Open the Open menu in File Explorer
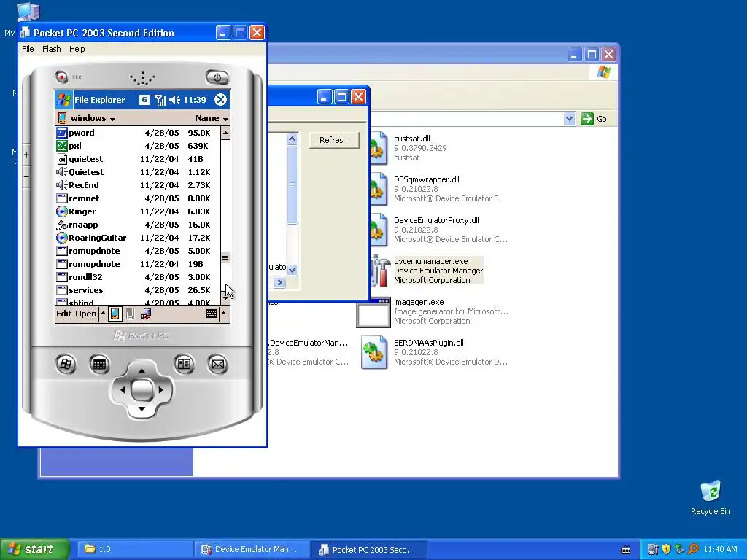This screenshot has width=747, height=560. [86, 314]
